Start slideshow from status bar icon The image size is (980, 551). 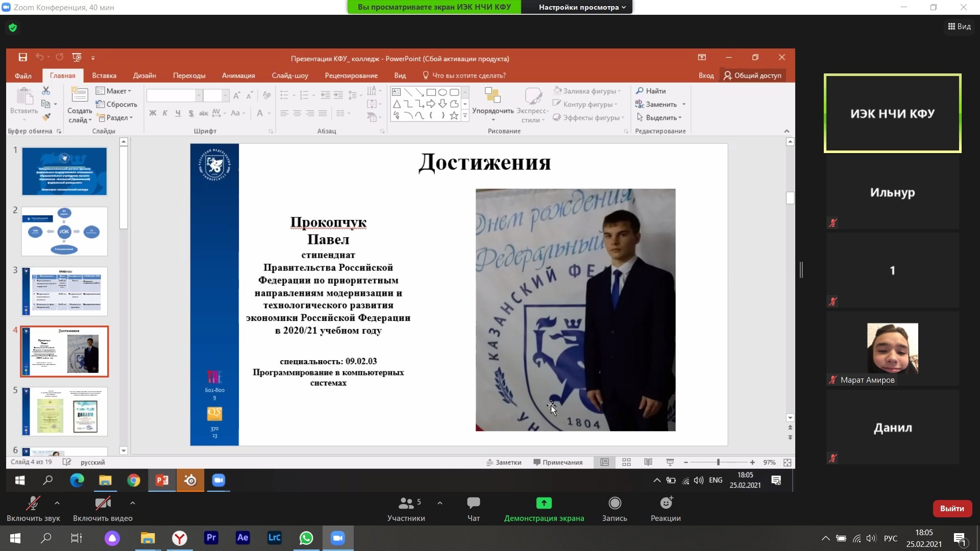tap(670, 462)
